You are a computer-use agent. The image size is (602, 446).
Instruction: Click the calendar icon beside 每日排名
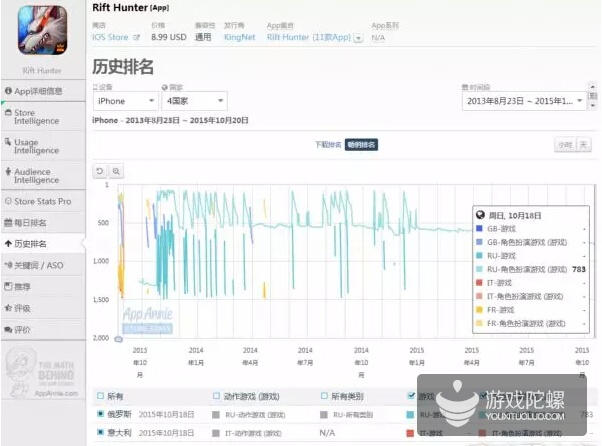point(8,223)
